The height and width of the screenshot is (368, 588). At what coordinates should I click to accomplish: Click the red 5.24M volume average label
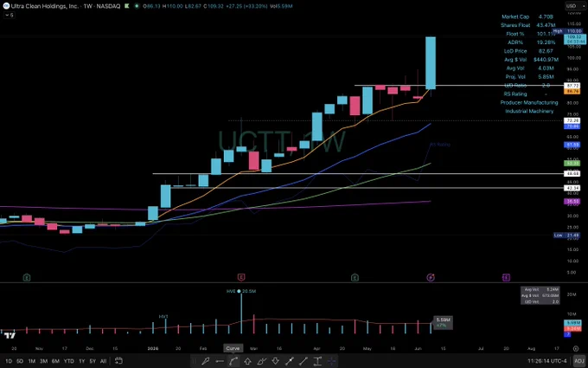572,328
